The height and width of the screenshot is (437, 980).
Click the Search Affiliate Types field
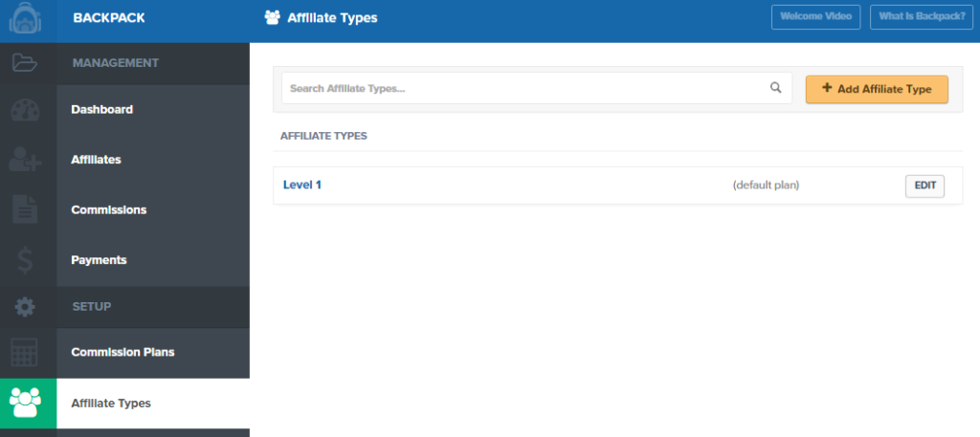[x=536, y=88]
